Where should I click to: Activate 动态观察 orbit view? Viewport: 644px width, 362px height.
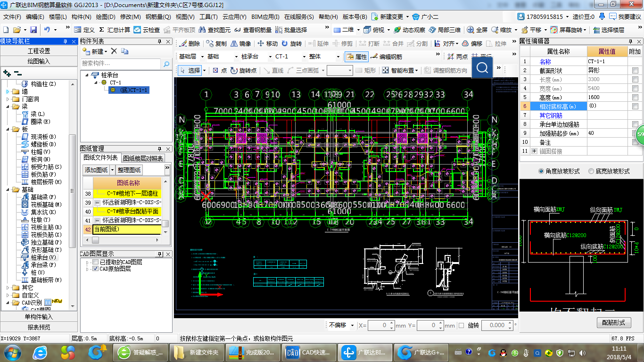coord(409,30)
